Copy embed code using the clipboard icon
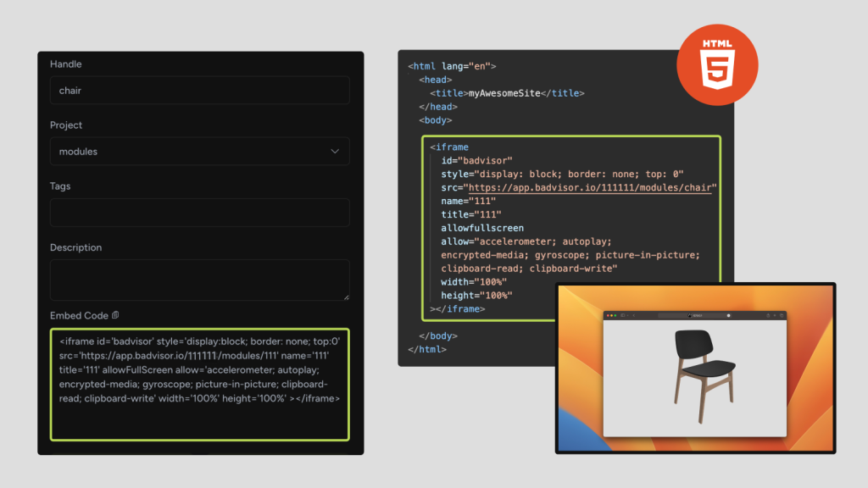The image size is (868, 488). [115, 315]
